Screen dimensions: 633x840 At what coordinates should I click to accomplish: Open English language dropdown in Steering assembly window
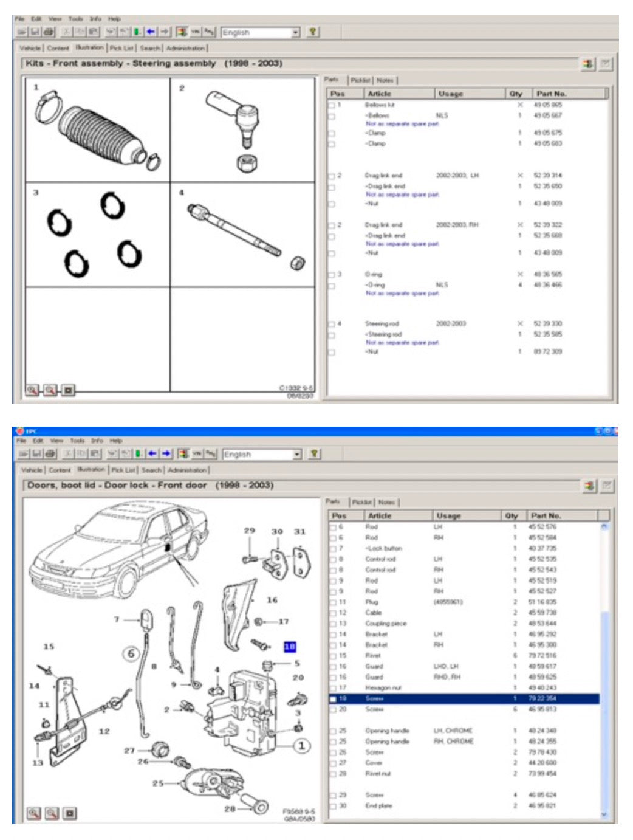coord(296,32)
